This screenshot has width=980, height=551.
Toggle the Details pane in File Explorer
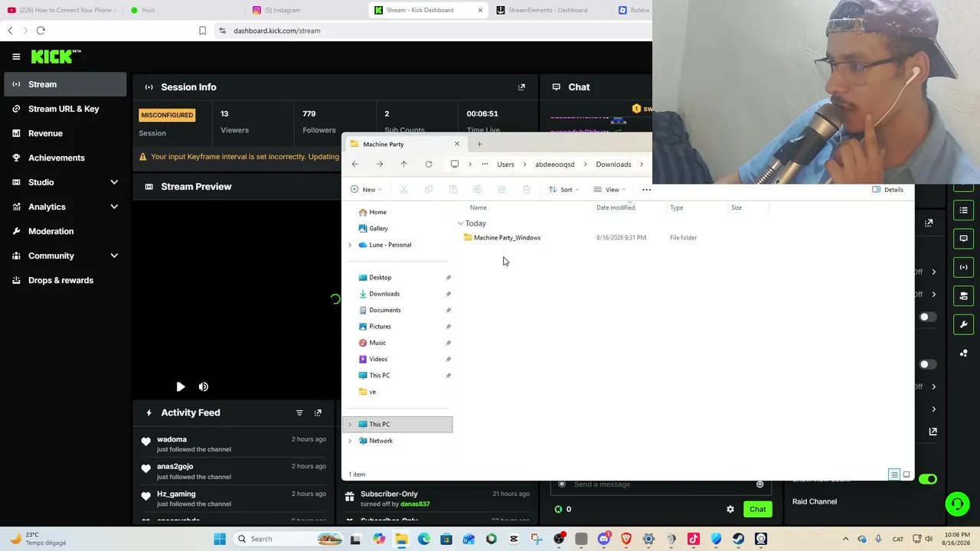pos(888,190)
